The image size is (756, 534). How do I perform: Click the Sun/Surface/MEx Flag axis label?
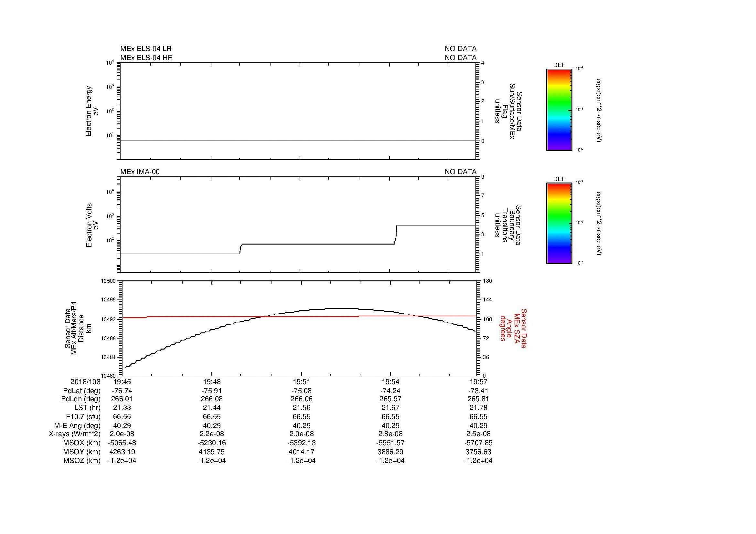point(508,111)
